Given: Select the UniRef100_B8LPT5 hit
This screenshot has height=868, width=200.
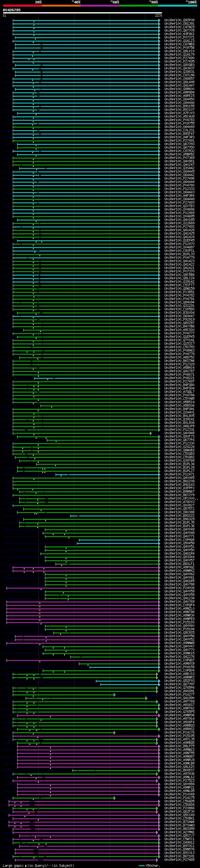Looking at the screenshot, I should (x=179, y=746).
